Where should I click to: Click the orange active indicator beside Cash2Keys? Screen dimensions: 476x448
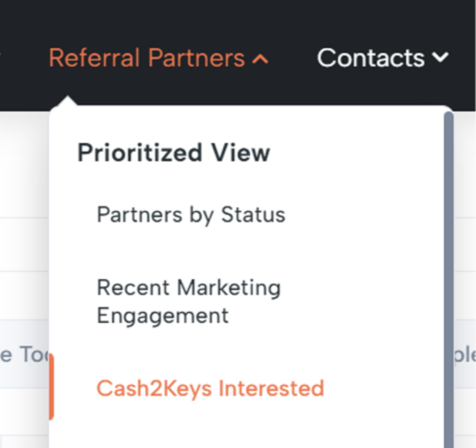(51, 387)
